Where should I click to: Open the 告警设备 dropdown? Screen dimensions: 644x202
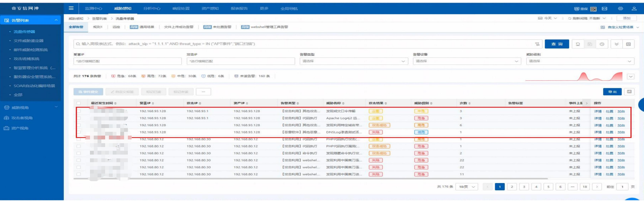[x=467, y=61]
